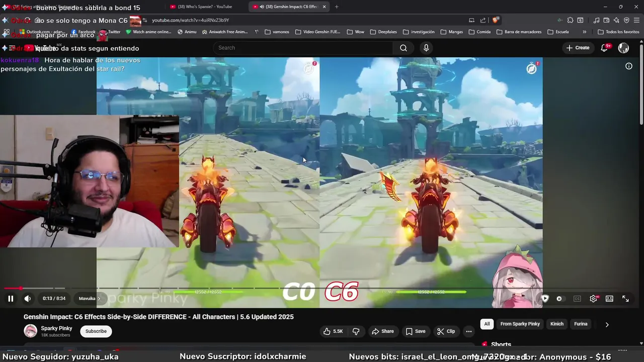Show next filter chips arrow
The image size is (644, 362).
click(x=607, y=324)
